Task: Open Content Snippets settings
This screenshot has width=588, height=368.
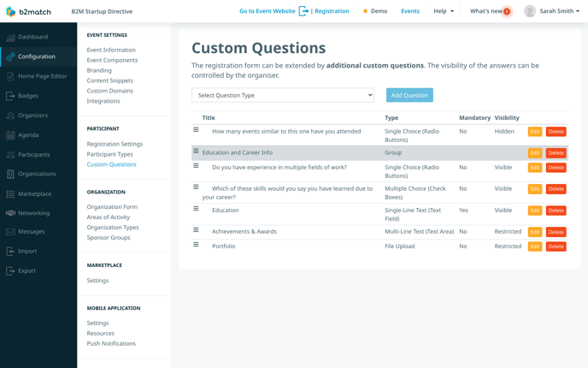Action: coord(110,80)
